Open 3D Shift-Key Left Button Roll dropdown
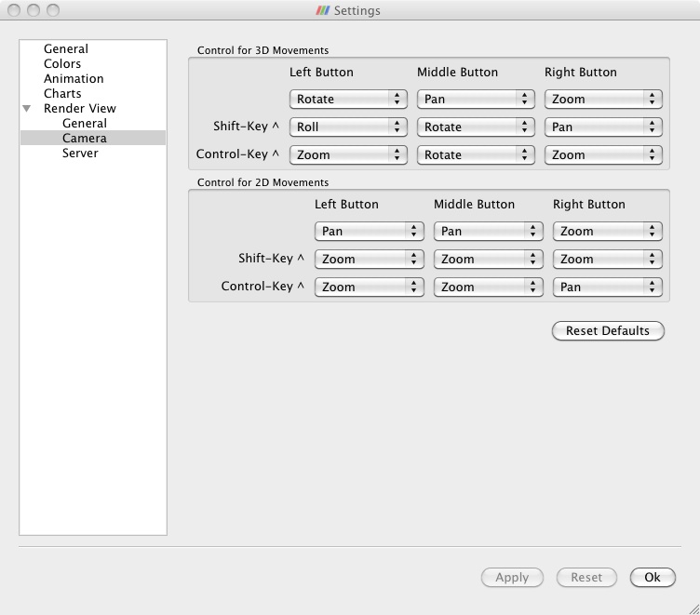This screenshot has width=700, height=615. (348, 127)
